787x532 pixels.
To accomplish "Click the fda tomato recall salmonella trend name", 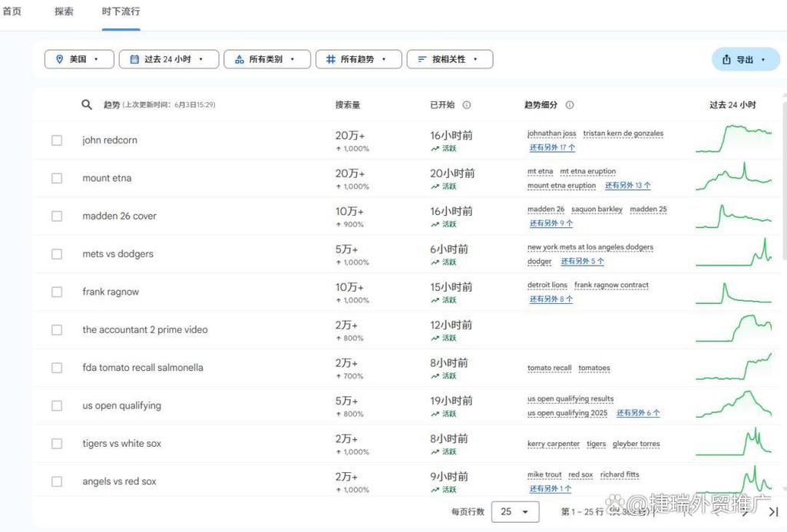I will coord(143,368).
